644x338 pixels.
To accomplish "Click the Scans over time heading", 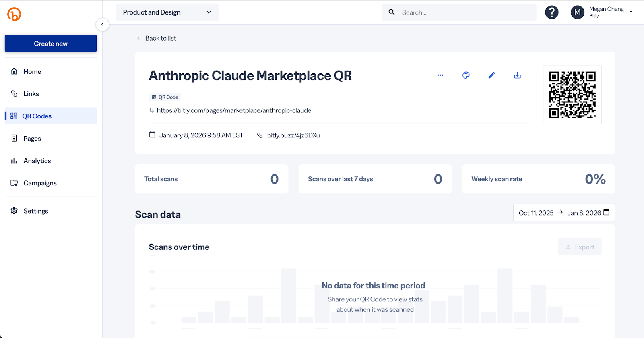I will click(179, 247).
